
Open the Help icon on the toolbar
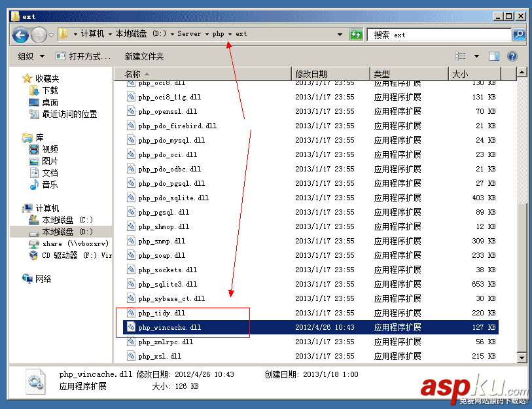(x=512, y=56)
